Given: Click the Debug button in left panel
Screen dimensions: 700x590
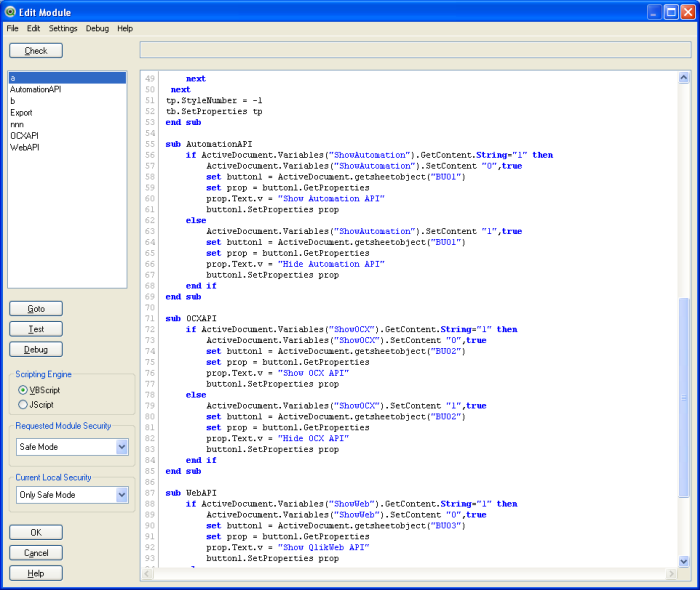Looking at the screenshot, I should 36,349.
